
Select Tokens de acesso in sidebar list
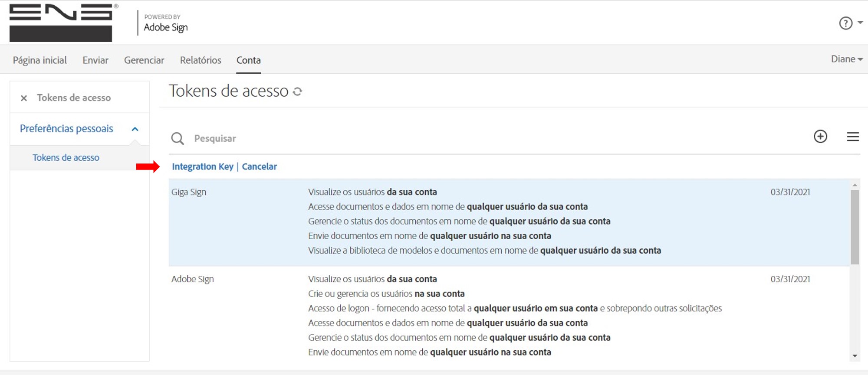pos(66,158)
